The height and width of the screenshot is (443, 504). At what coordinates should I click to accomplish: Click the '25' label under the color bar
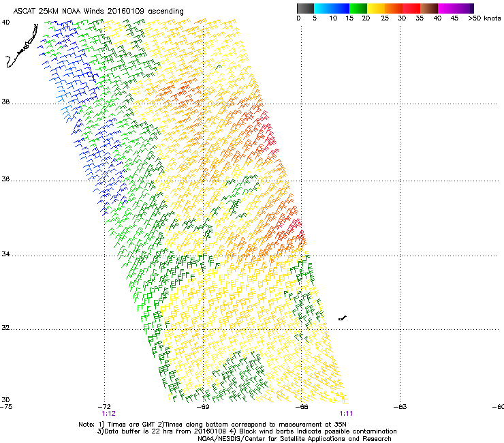click(x=385, y=18)
